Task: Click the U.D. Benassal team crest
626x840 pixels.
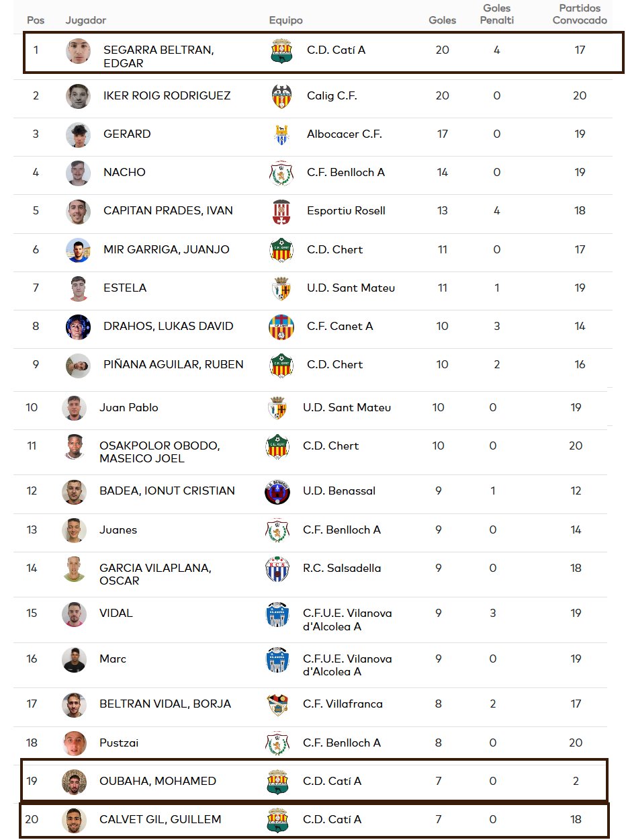Action: pos(277,491)
